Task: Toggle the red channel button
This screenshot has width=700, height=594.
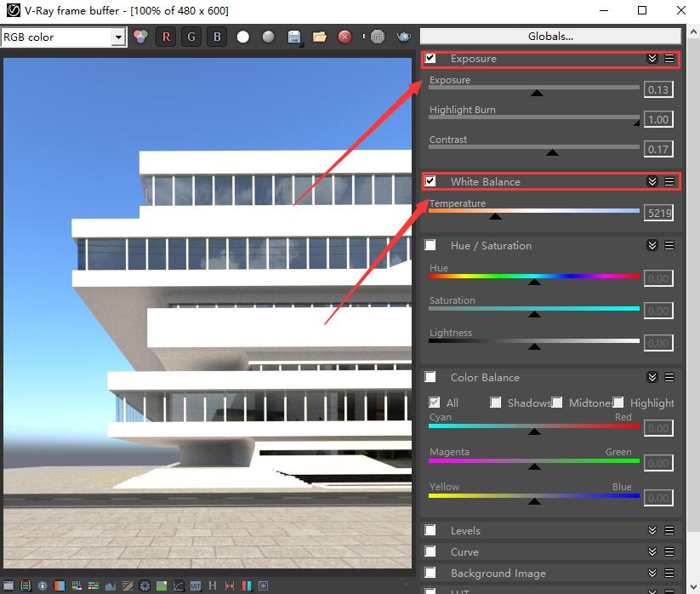Action: click(x=167, y=37)
